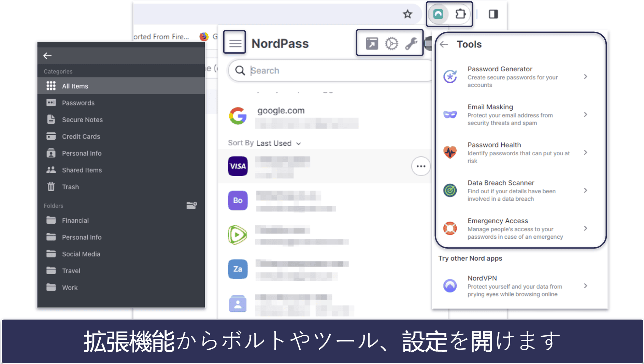Click the Email Masking mask icon
This screenshot has height=364, width=644.
(450, 114)
